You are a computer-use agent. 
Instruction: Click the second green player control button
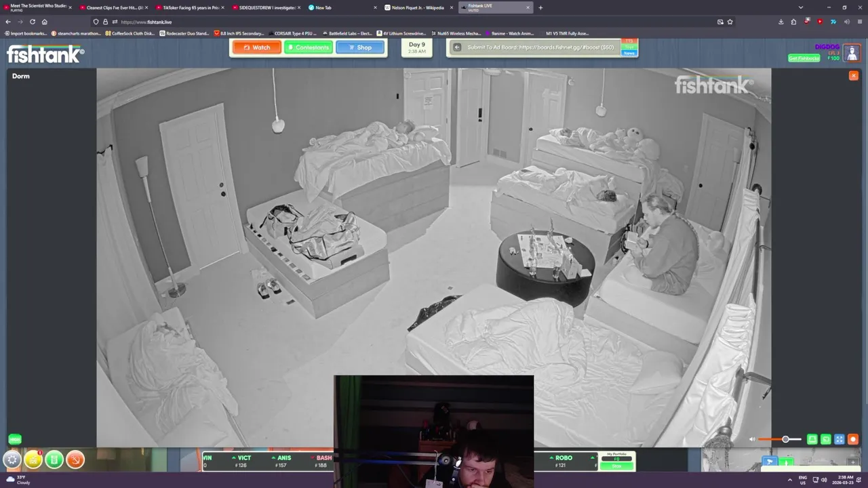pyautogui.click(x=826, y=439)
